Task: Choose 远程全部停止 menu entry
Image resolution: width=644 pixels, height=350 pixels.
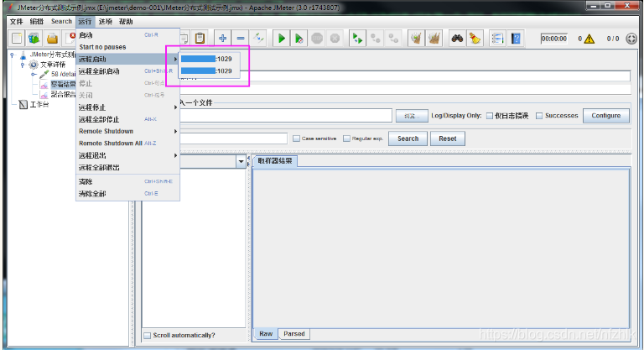Action: click(127, 119)
